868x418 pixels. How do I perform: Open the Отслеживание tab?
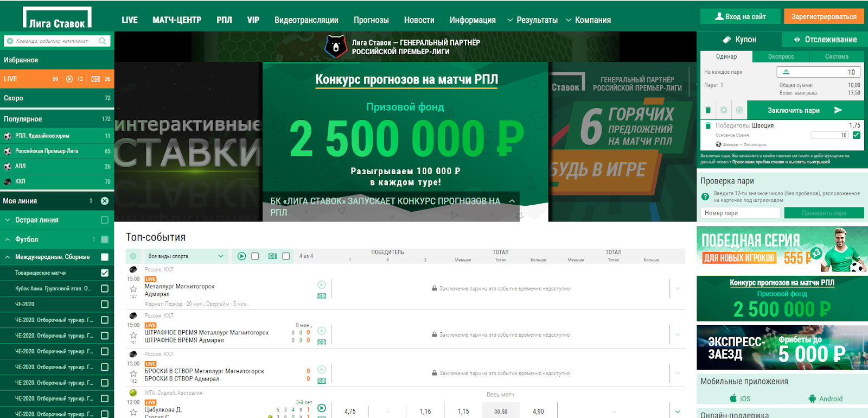825,40
